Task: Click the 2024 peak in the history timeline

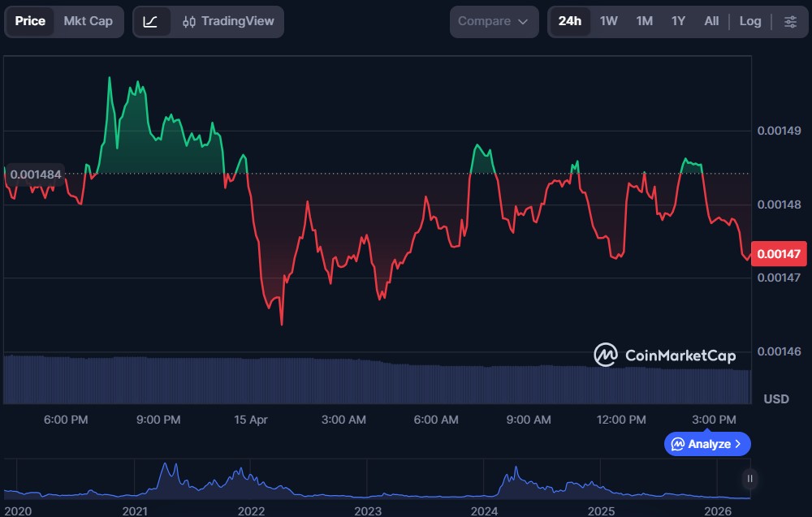Action: pyautogui.click(x=514, y=472)
